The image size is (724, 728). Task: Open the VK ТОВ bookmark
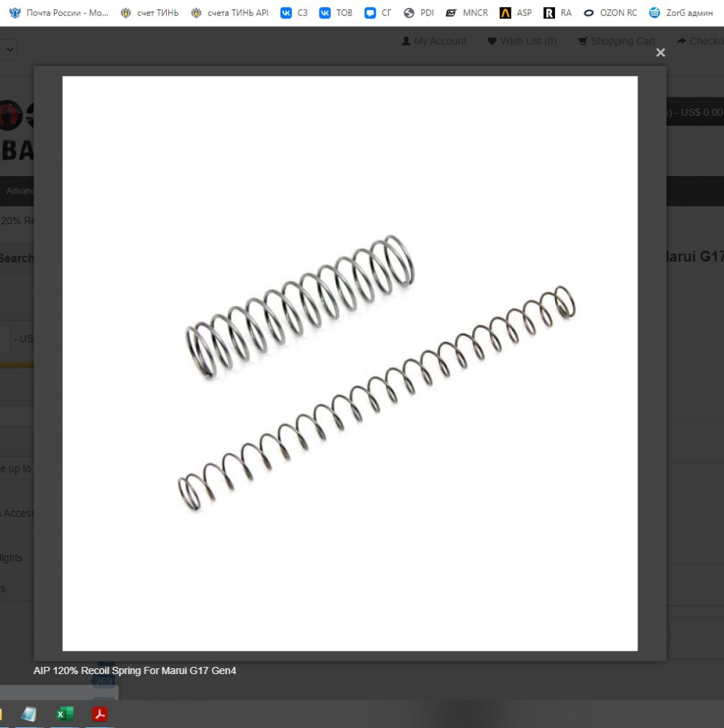[336, 13]
